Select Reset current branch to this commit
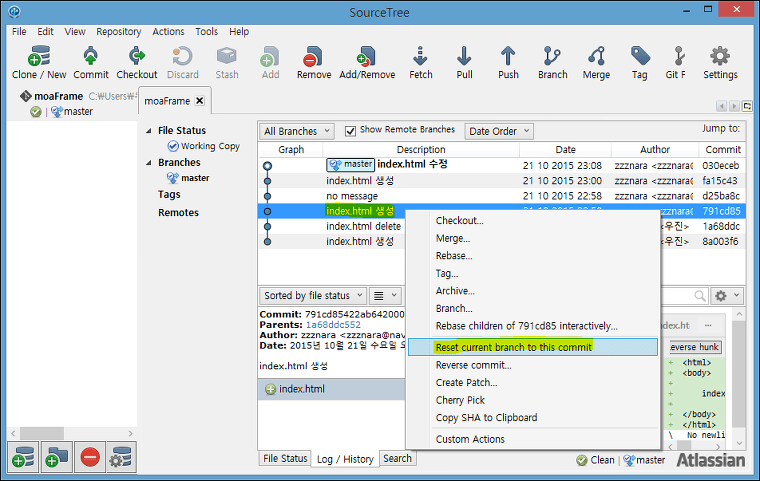760x481 pixels. (533, 347)
